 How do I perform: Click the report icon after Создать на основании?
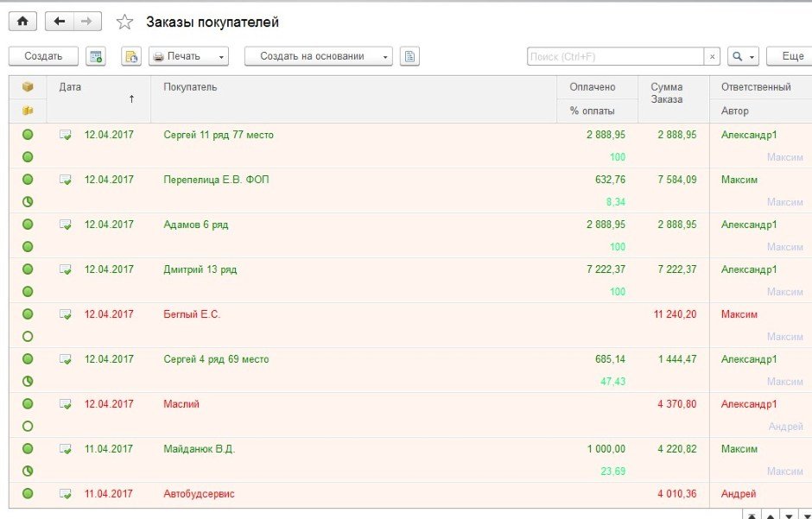(x=409, y=56)
